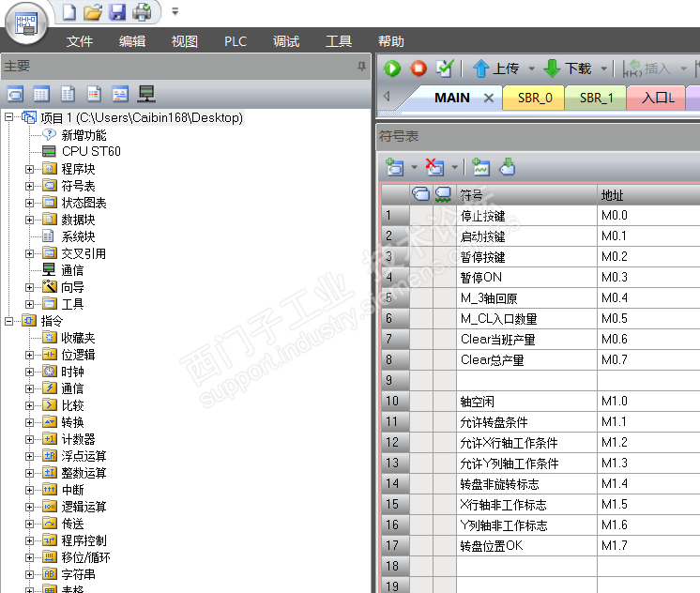Click the STEP 7-Micro/WIN application menu button

click(x=26, y=23)
